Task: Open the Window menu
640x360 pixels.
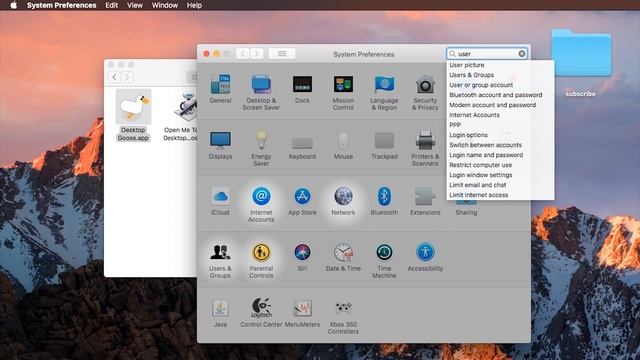Action: click(164, 5)
